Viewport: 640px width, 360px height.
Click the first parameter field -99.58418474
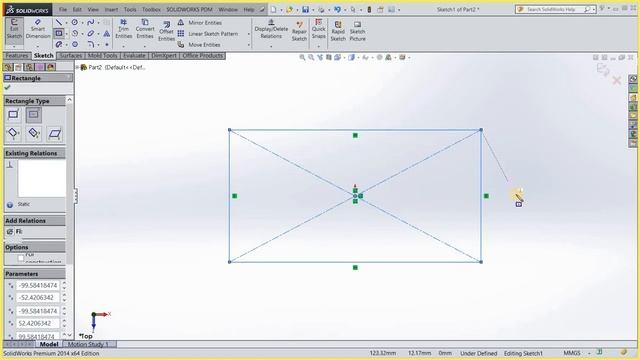pyautogui.click(x=38, y=285)
